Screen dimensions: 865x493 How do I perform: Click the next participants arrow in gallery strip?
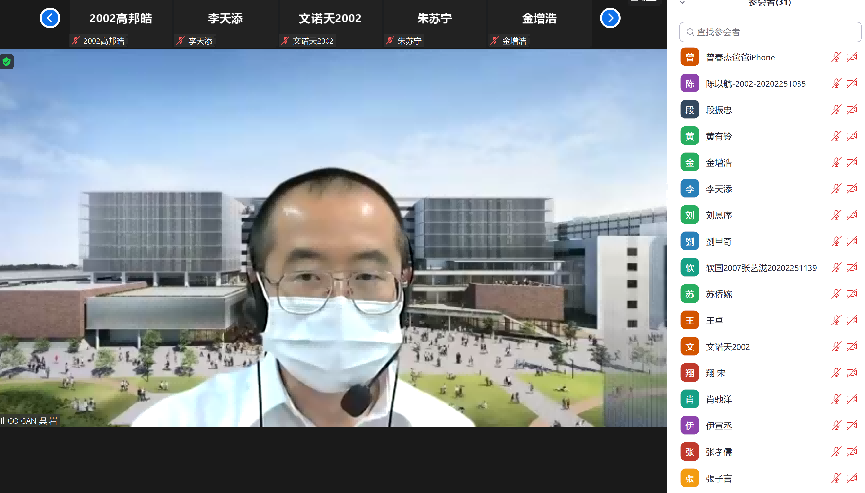click(610, 18)
